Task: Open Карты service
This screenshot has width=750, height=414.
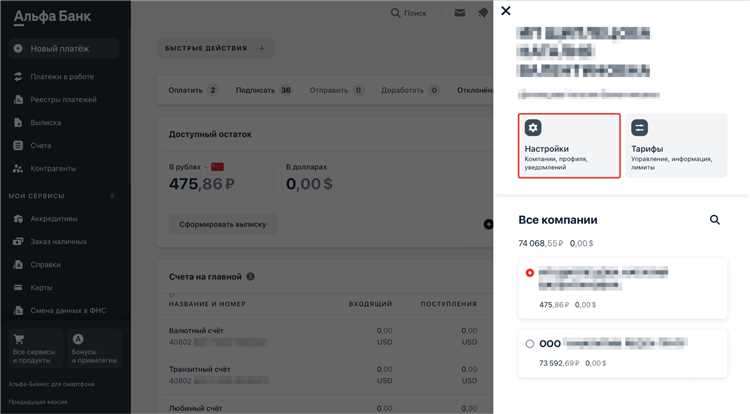Action: point(41,287)
